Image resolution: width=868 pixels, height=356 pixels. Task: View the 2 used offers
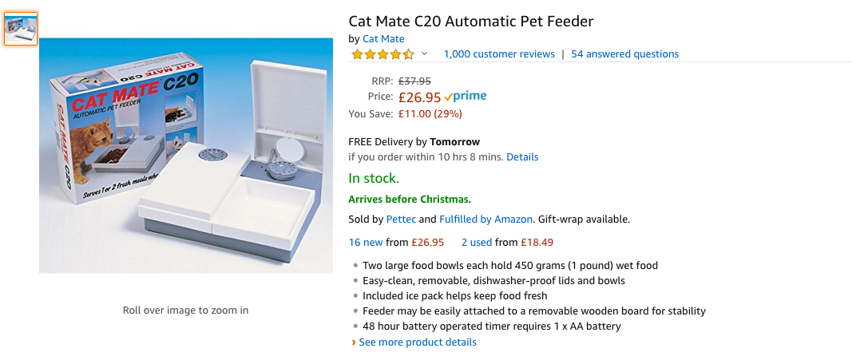477,242
